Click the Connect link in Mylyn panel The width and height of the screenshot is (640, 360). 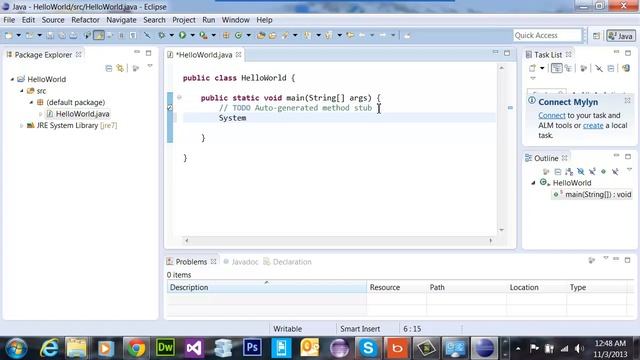coord(551,116)
